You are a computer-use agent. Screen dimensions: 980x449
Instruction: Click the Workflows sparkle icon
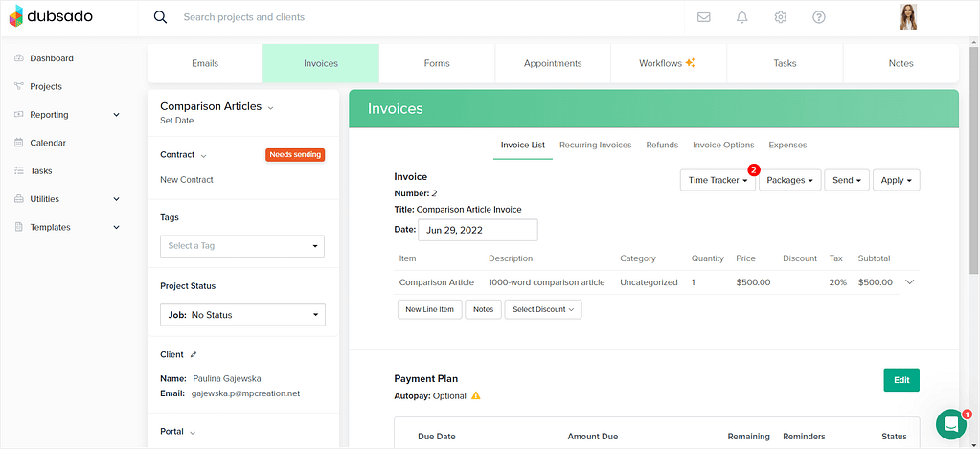tap(690, 62)
